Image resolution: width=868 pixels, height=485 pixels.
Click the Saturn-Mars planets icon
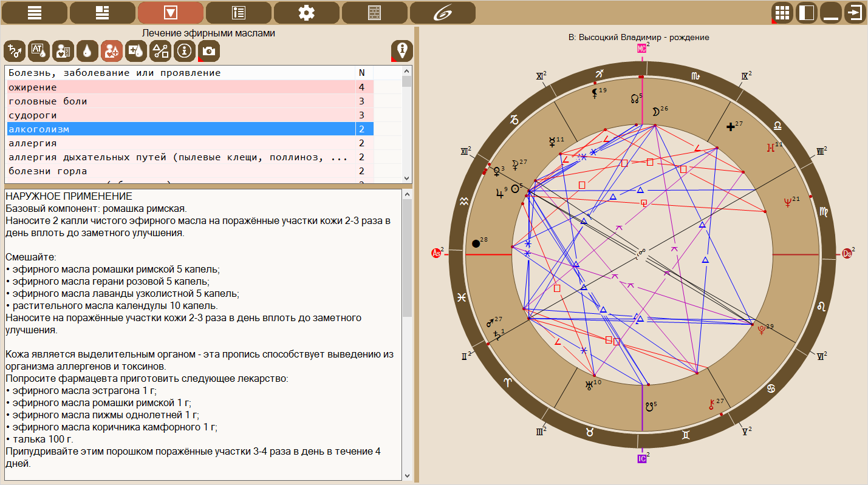[15, 52]
